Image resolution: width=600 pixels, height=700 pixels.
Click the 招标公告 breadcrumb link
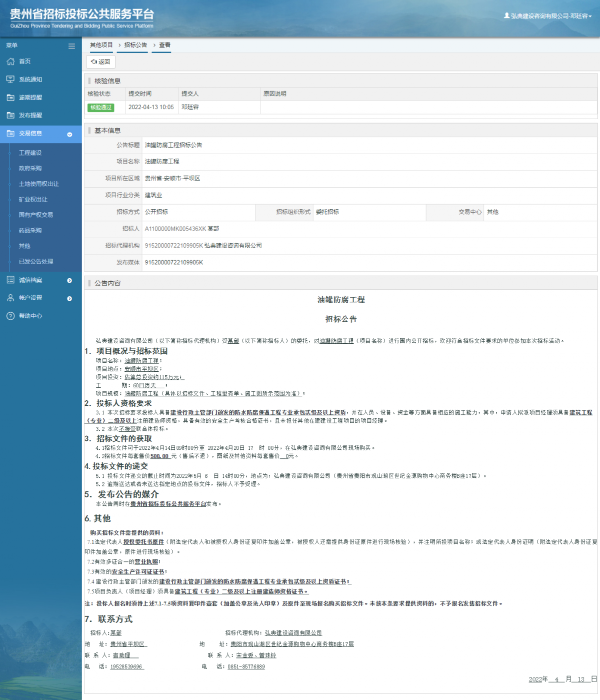tap(135, 45)
